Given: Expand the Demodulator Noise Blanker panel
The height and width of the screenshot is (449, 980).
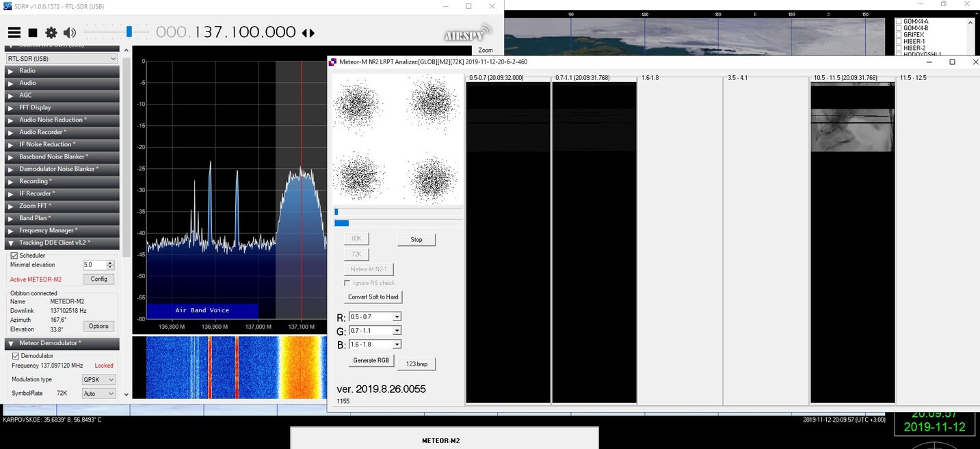Looking at the screenshot, I should 62,169.
